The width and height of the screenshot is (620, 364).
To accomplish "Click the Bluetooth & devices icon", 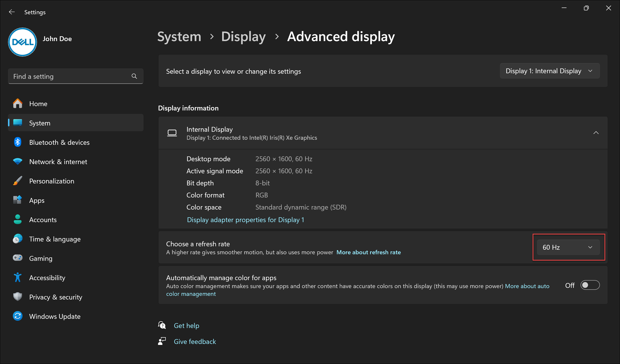I will tap(18, 142).
